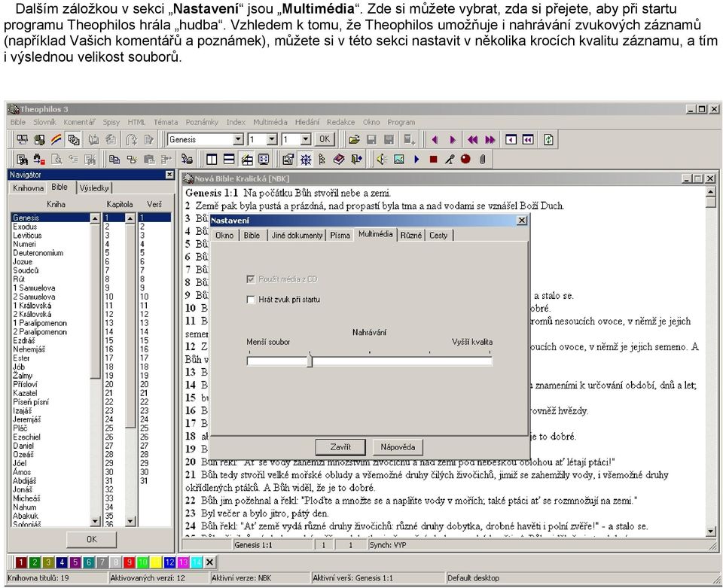Viewport: 723px width, 588px height.
Task: Click the red book toolbar icon
Action: tap(339, 159)
